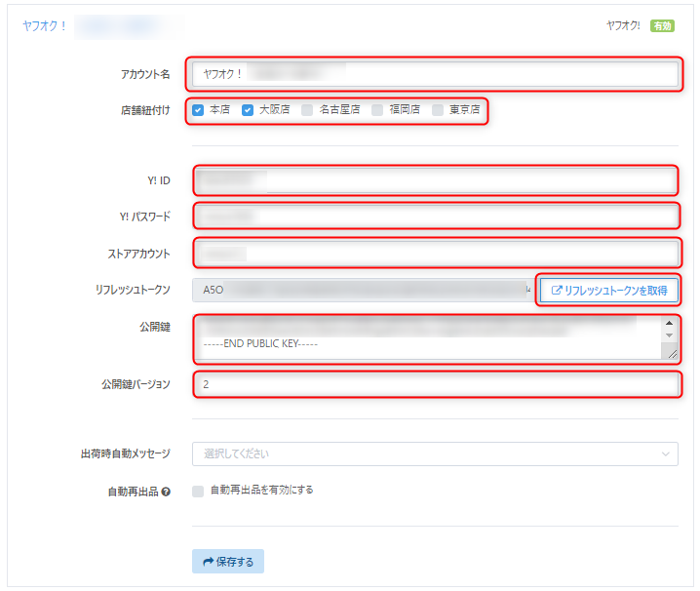This screenshot has height=591, width=700.
Task: Click the 公開鍵バージョン input field
Action: pyautogui.click(x=437, y=384)
